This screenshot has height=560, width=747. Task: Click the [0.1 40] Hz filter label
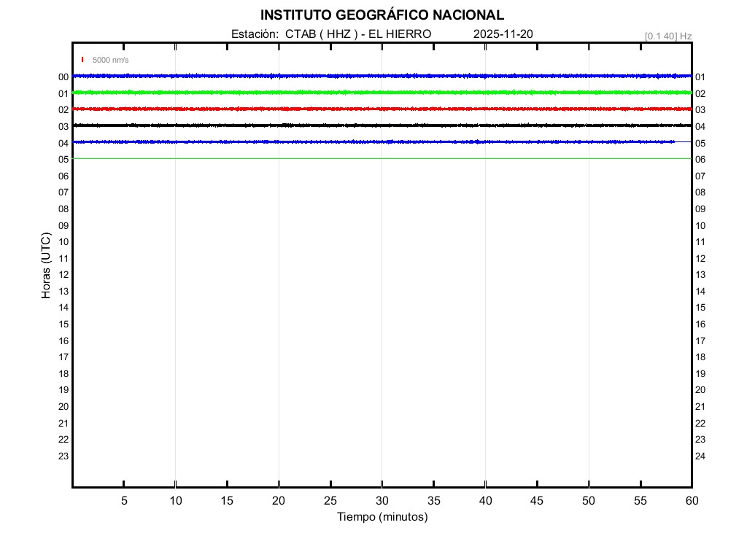pyautogui.click(x=667, y=36)
